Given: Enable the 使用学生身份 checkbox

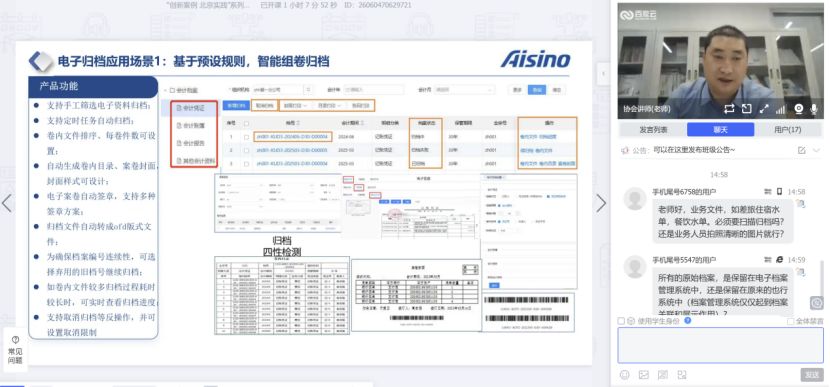Looking at the screenshot, I should click(621, 321).
